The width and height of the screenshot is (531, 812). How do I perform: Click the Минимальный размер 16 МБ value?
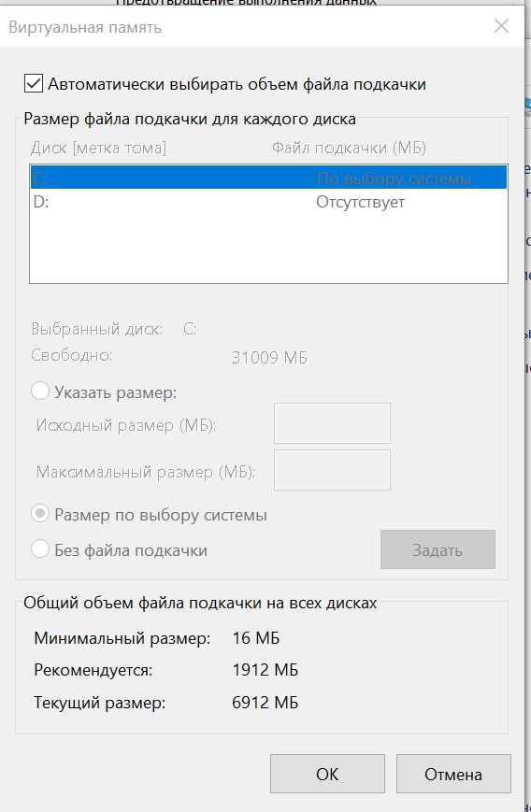256,637
